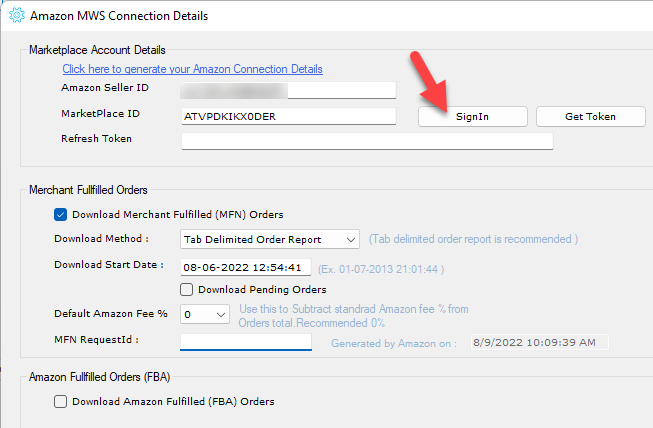Click the Get Token button

(590, 116)
